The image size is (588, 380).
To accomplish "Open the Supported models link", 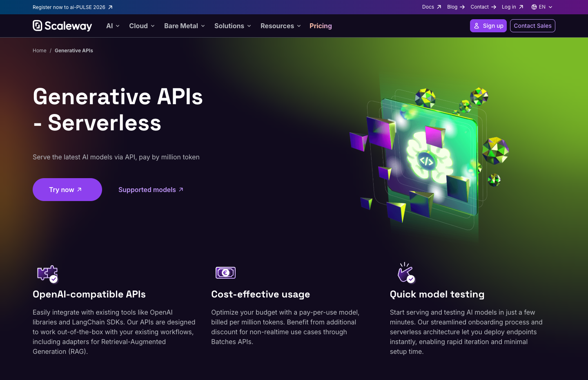I will [x=151, y=190].
